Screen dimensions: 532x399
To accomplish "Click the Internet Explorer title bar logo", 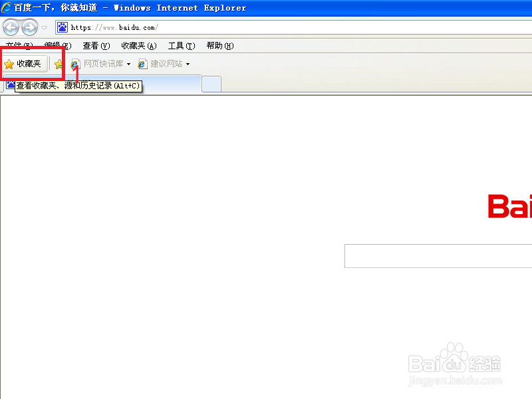I will point(6,7).
